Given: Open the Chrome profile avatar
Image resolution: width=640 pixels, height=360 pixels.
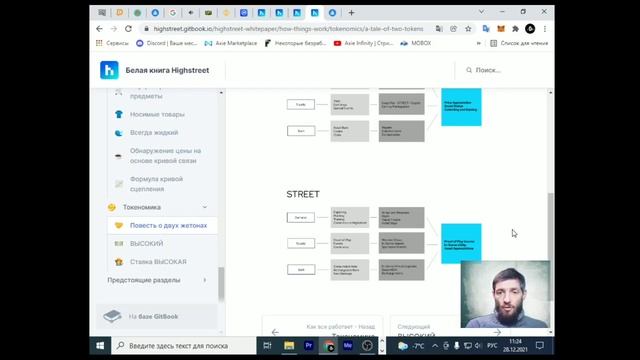Looking at the screenshot, I should (530, 29).
